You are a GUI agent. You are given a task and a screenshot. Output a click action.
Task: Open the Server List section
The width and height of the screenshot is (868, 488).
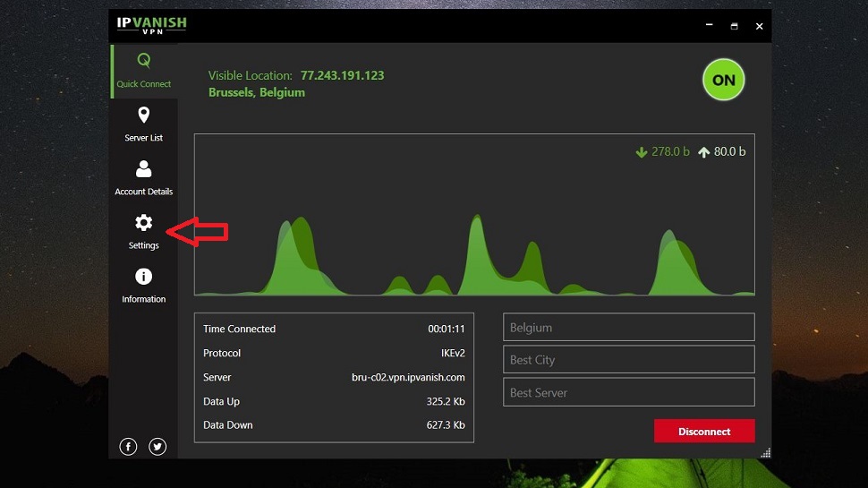pyautogui.click(x=143, y=124)
